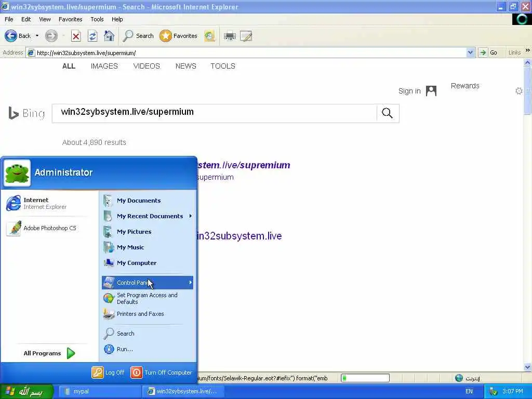
Task: Switch to mypal taskbar window
Action: [x=100, y=392]
